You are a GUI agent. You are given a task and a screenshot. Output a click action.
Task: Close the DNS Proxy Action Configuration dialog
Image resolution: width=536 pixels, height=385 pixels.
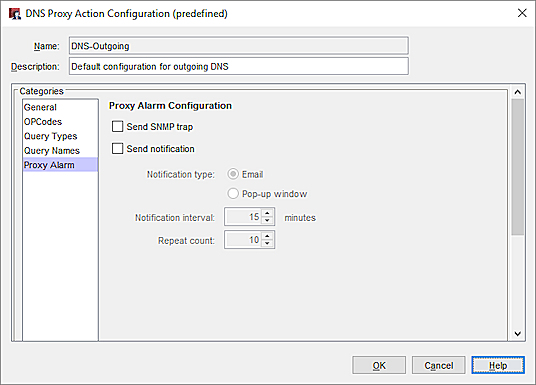pyautogui.click(x=522, y=13)
